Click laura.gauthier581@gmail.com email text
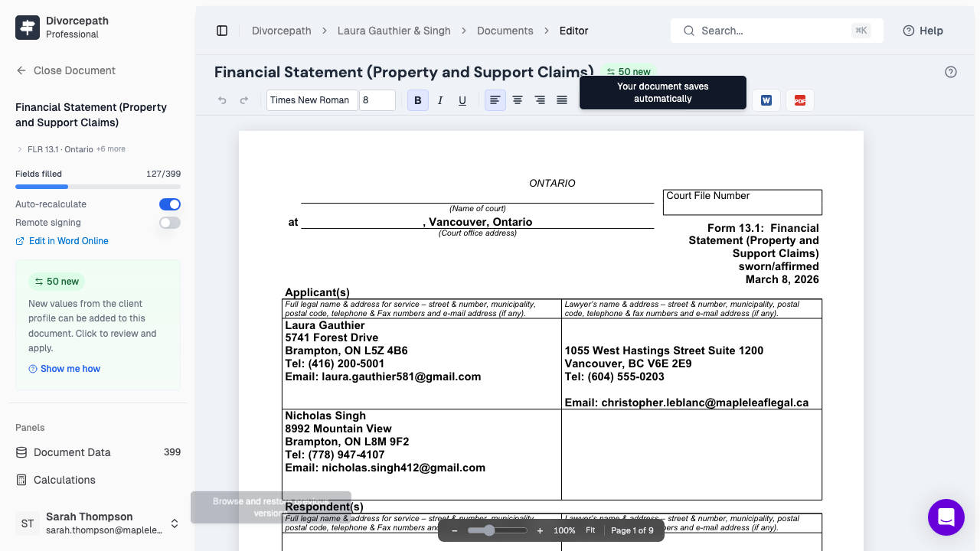Viewport: 980px width, 551px height. coord(401,377)
